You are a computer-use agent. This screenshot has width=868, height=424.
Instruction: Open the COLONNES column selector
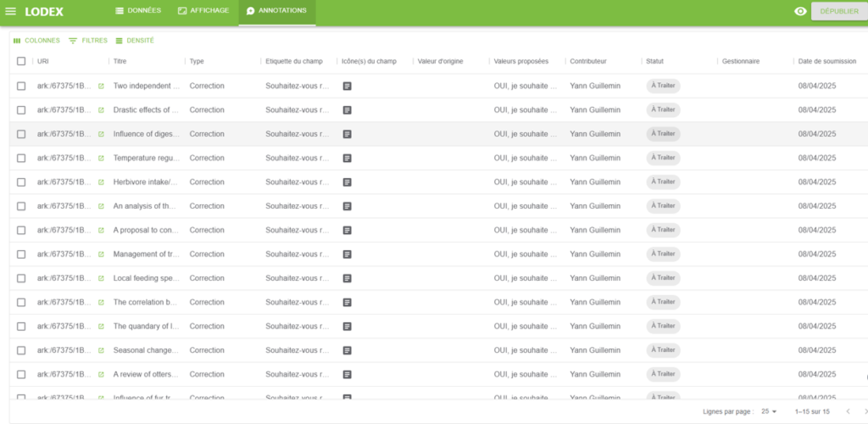tap(36, 41)
